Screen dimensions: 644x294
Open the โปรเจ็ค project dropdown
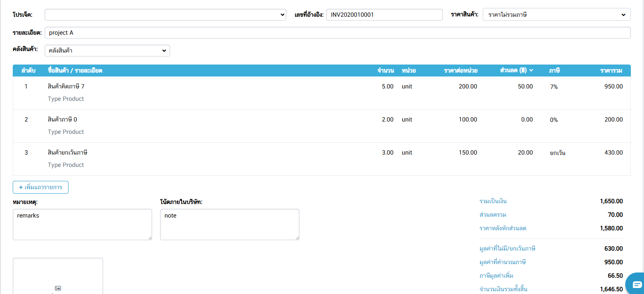click(x=165, y=15)
